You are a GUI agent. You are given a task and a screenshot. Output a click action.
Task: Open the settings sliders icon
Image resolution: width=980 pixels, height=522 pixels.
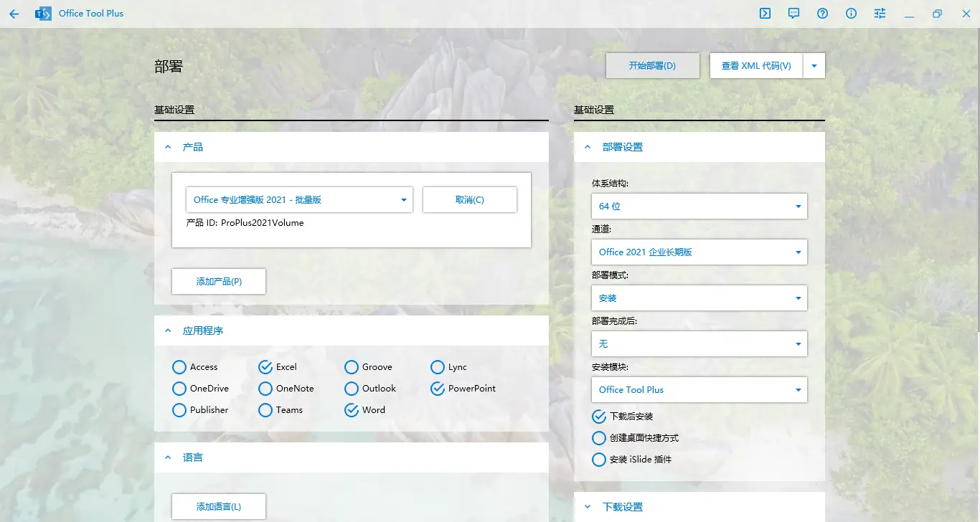pyautogui.click(x=880, y=14)
